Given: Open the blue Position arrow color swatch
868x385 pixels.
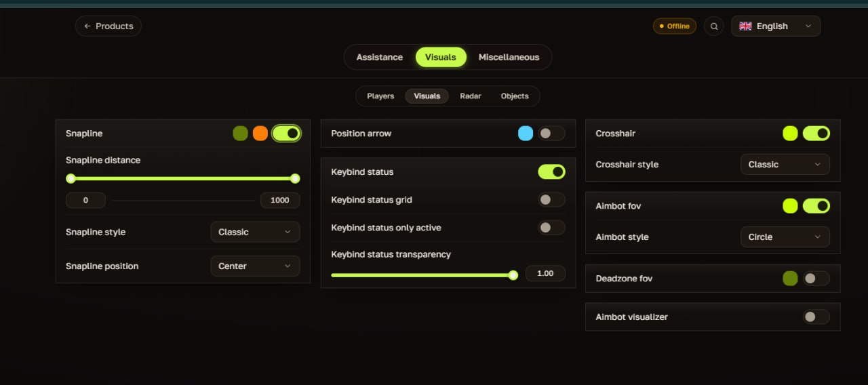Looking at the screenshot, I should coord(526,134).
